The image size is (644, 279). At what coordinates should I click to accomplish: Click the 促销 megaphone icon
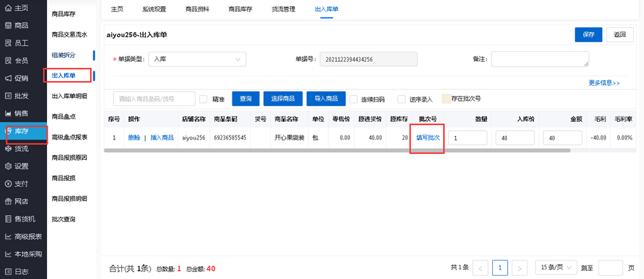(8, 78)
